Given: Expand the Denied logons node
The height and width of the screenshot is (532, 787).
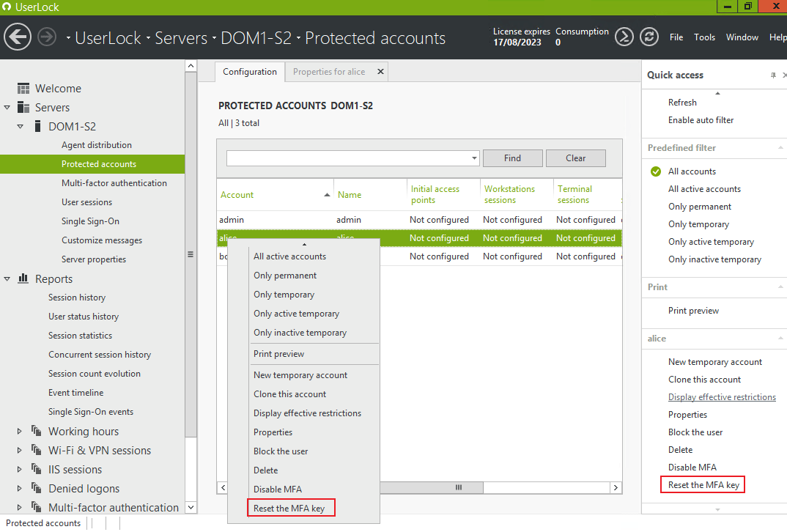Looking at the screenshot, I should tap(20, 488).
